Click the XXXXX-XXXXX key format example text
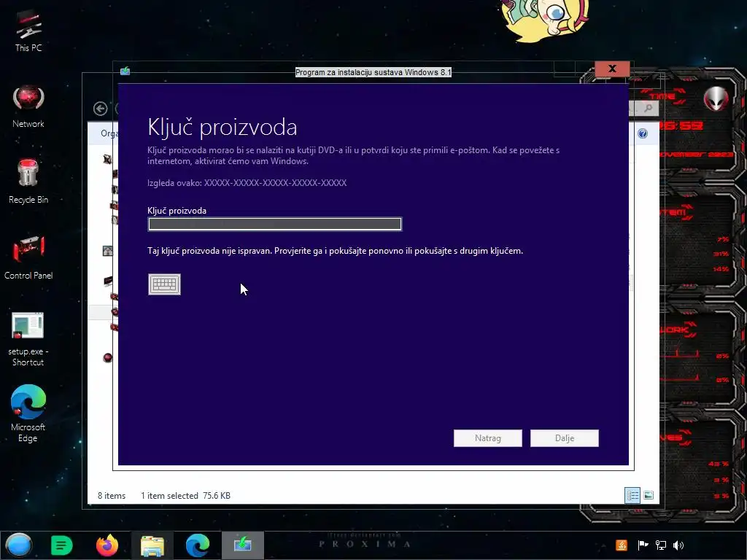Viewport: 747px width, 560px height. [275, 183]
